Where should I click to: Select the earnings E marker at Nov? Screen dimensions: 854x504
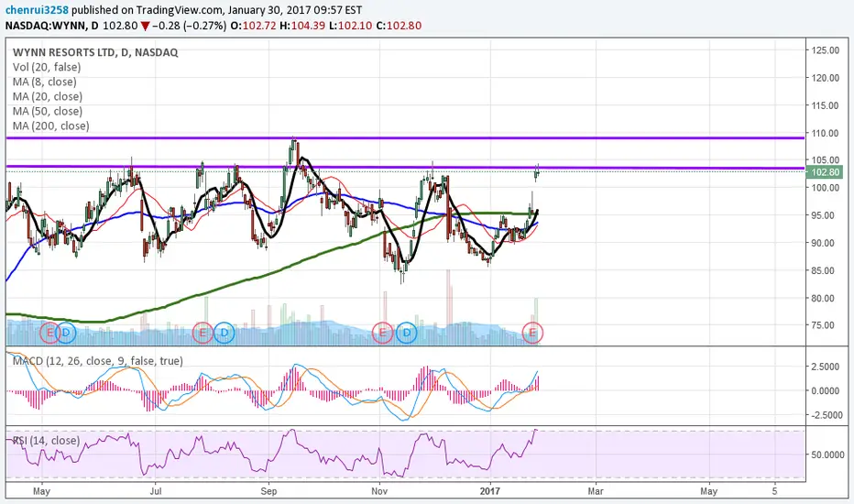[x=382, y=333]
